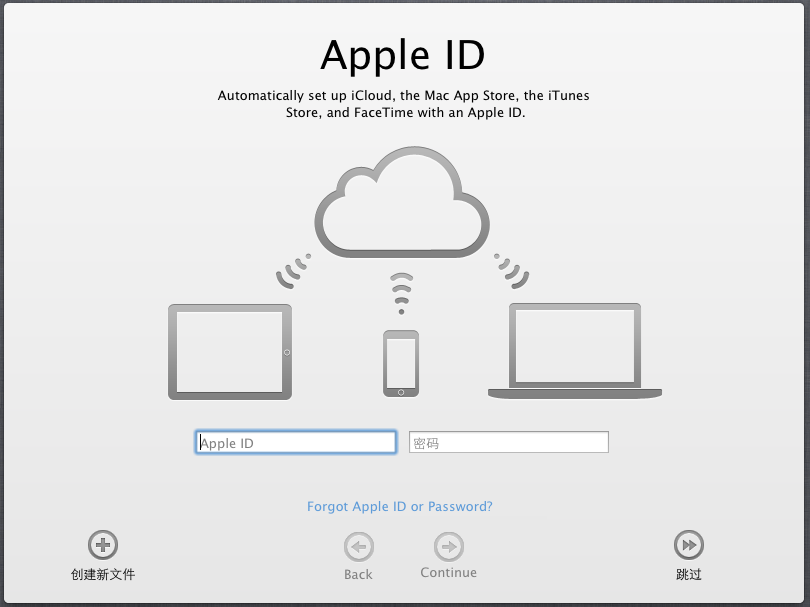
Task: Click the large Apple ID heading
Action: tap(403, 55)
